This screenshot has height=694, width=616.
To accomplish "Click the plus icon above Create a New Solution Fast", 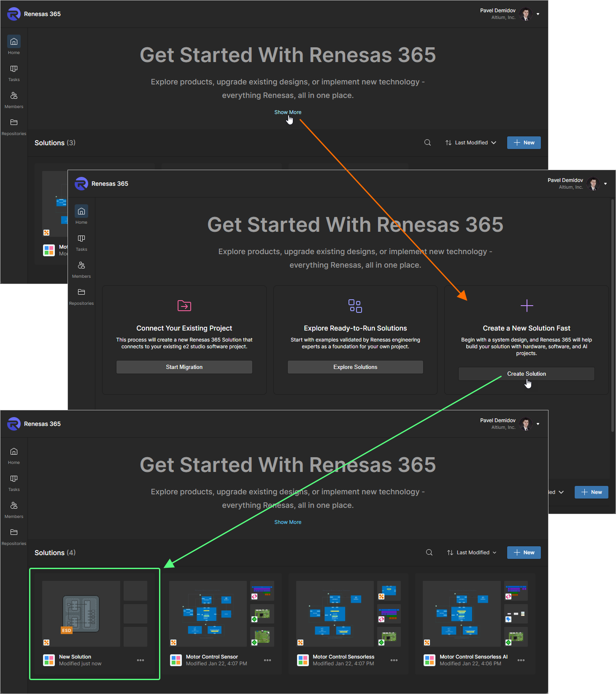I will (x=527, y=306).
